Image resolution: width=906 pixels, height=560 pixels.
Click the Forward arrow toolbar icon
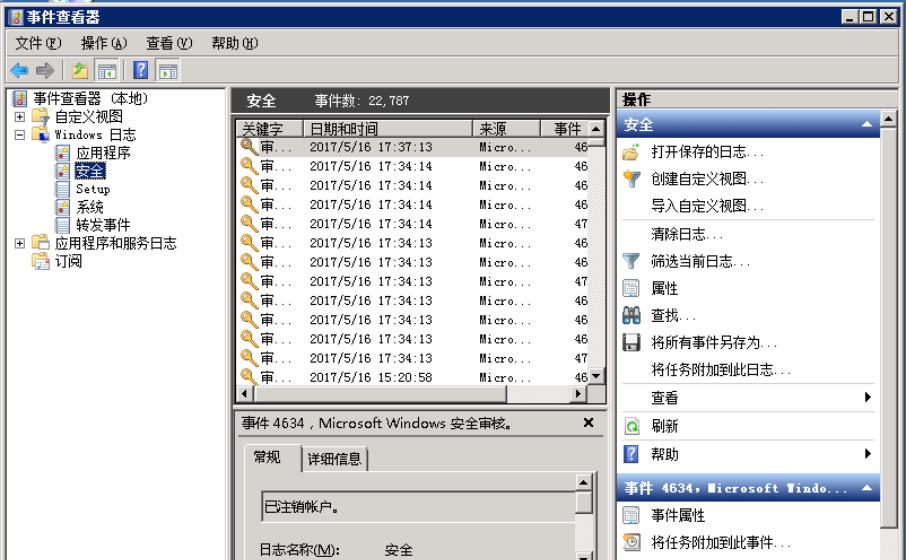[44, 71]
